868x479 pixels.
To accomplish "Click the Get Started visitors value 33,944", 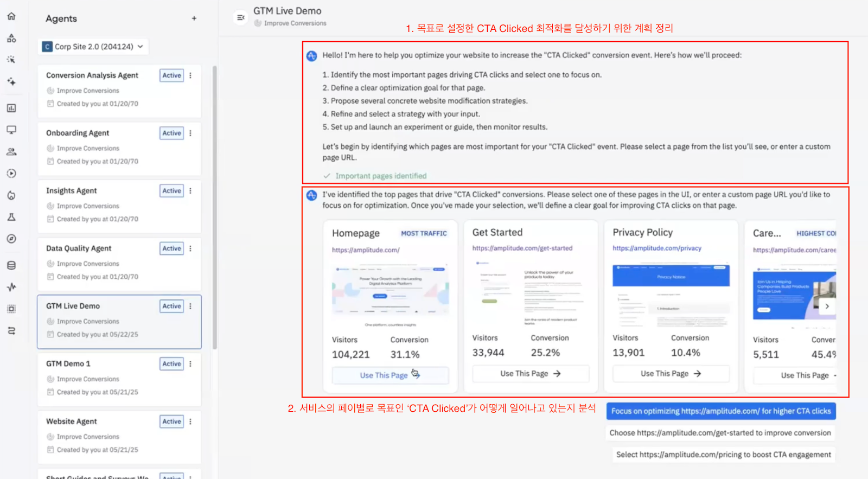I will coord(488,353).
